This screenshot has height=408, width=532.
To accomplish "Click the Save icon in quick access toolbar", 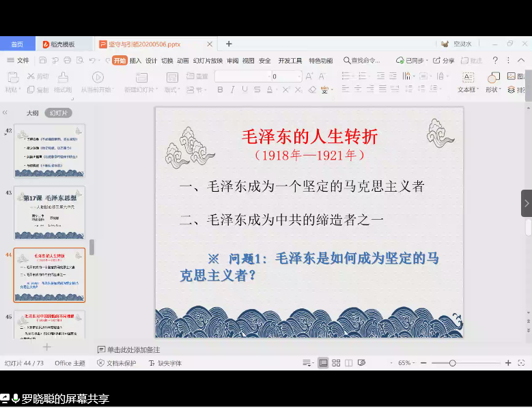I will click(x=43, y=60).
